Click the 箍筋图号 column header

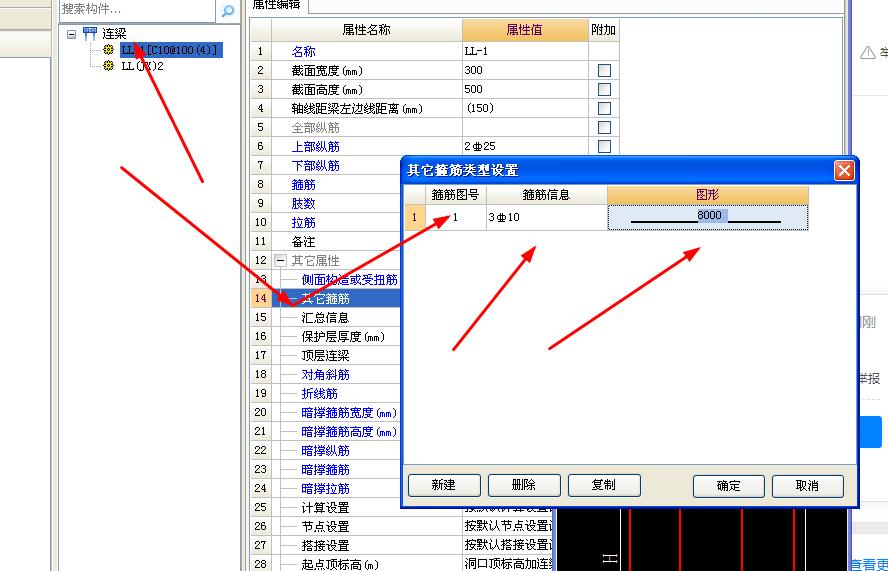455,195
